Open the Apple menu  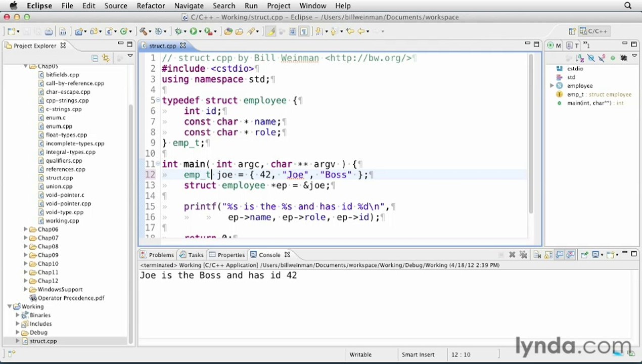tap(14, 6)
